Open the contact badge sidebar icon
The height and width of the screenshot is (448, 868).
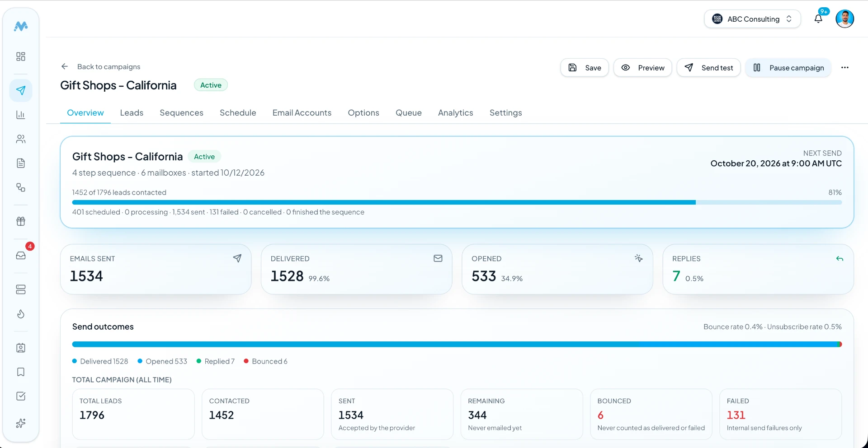[x=21, y=348]
